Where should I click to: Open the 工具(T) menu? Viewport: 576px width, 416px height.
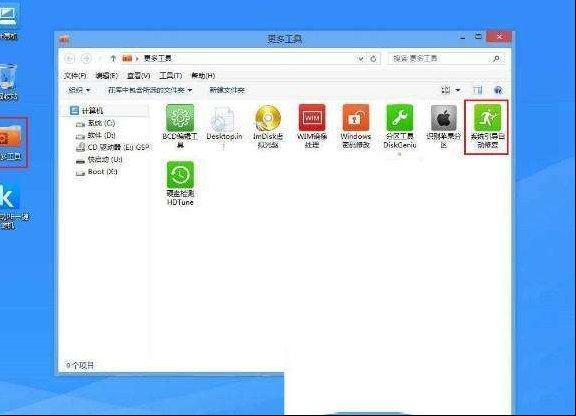(x=170, y=76)
